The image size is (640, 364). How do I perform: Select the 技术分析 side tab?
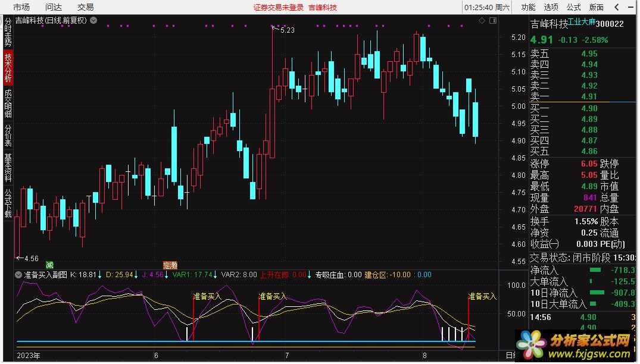pos(8,68)
